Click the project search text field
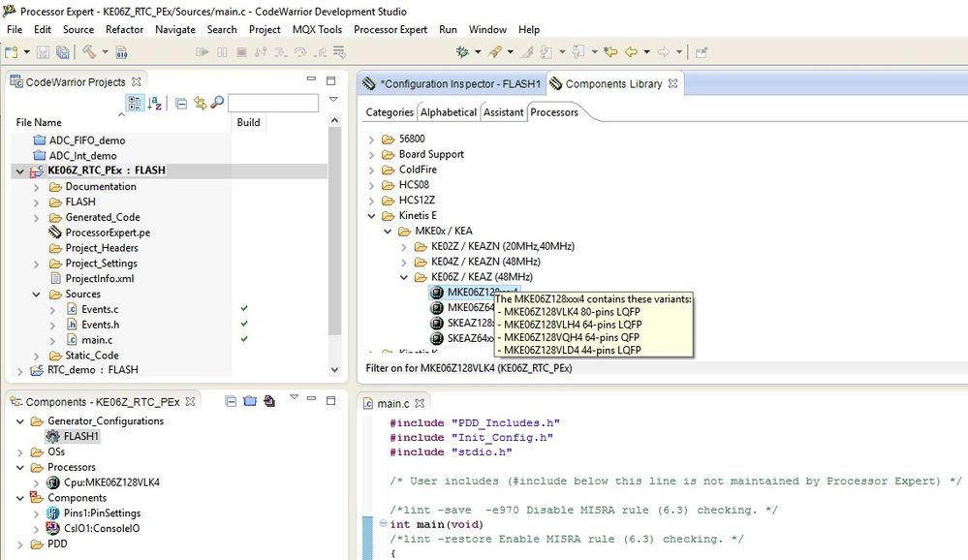This screenshot has width=968, height=560. [272, 103]
